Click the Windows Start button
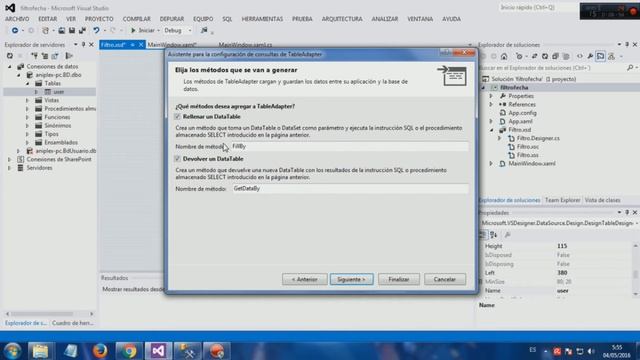This screenshot has height=360, width=640. click(12, 351)
